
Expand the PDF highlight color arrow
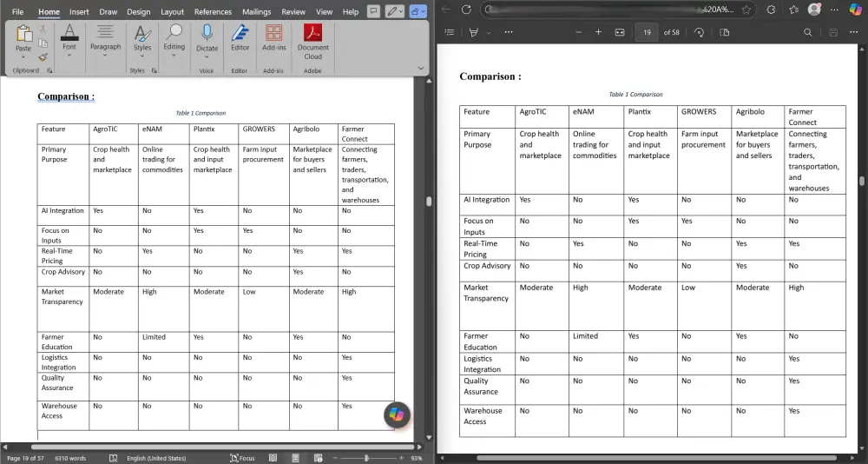pos(488,32)
